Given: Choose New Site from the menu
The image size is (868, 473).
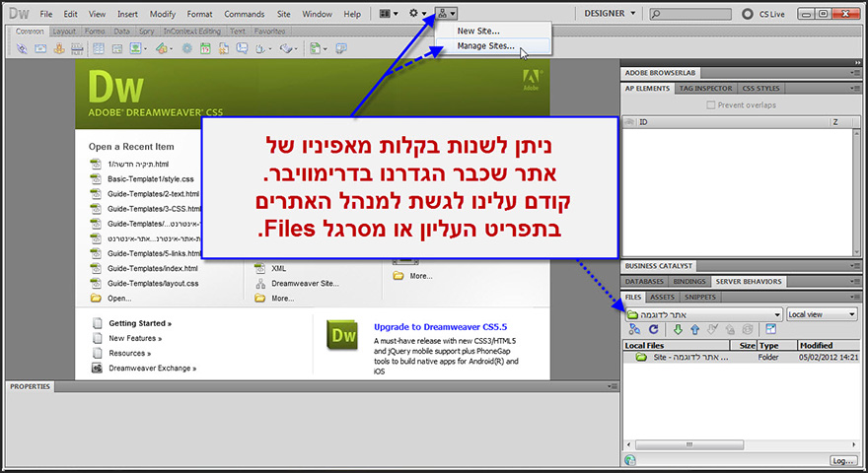Looking at the screenshot, I should 478,31.
